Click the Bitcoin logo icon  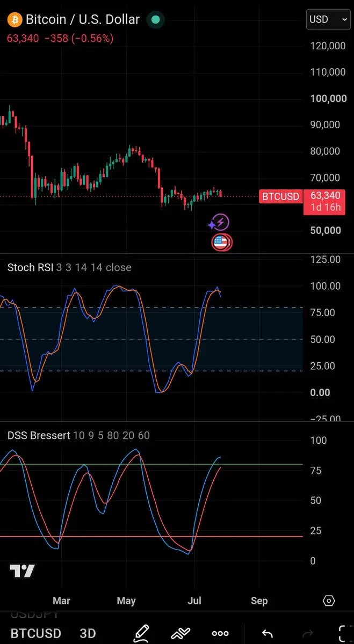[x=15, y=20]
